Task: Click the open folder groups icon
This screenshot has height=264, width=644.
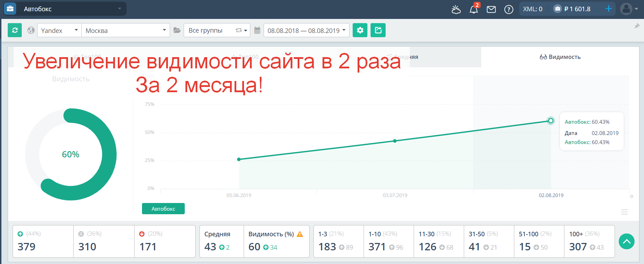Action: (x=177, y=30)
